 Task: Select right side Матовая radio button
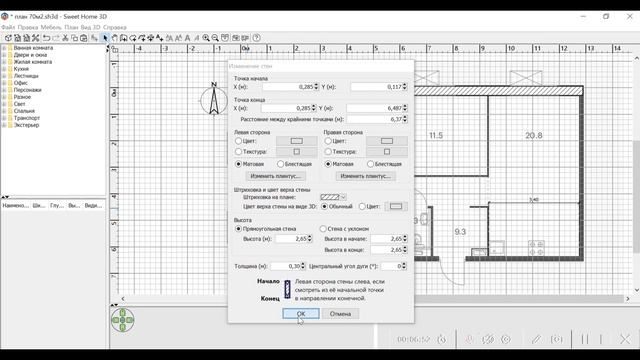click(x=328, y=164)
